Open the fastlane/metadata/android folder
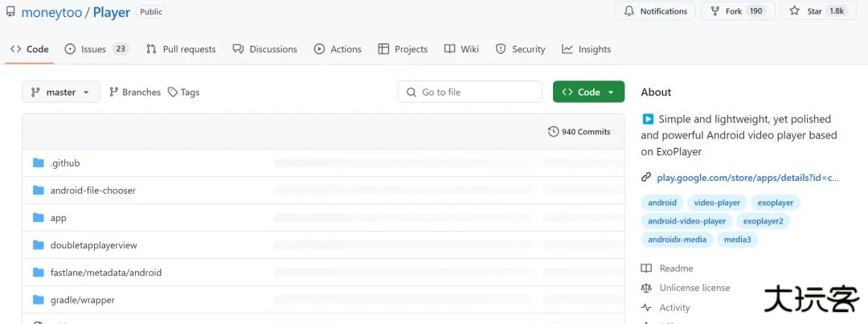 (x=106, y=273)
